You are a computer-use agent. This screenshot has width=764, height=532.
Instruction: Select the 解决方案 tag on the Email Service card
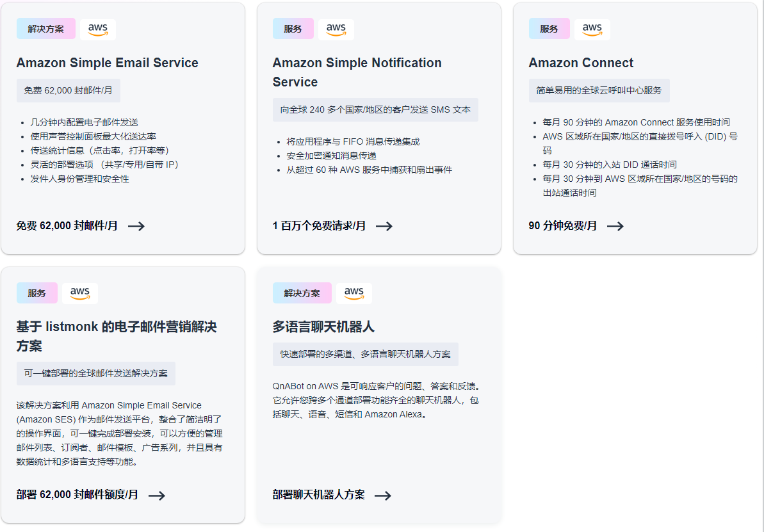(45, 29)
